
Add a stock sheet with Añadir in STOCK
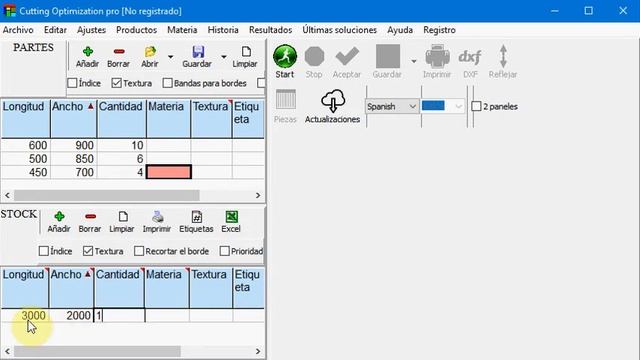[x=59, y=222]
